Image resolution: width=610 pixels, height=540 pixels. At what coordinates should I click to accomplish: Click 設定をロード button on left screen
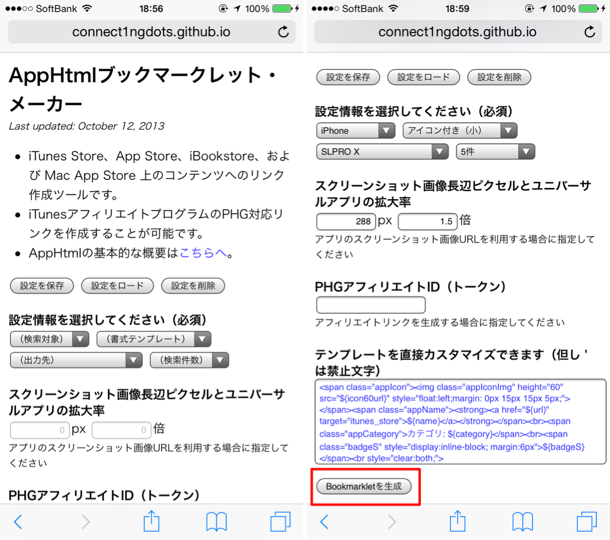[117, 286]
